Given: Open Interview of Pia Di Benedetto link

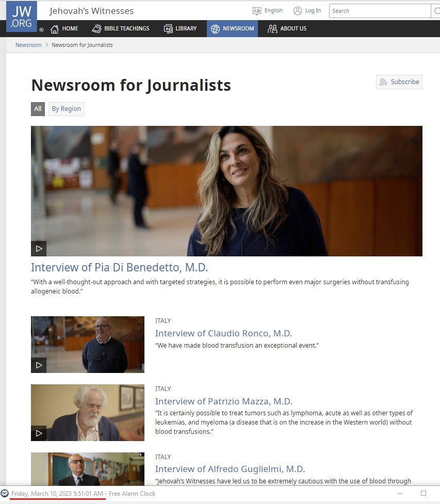Looking at the screenshot, I should (120, 267).
